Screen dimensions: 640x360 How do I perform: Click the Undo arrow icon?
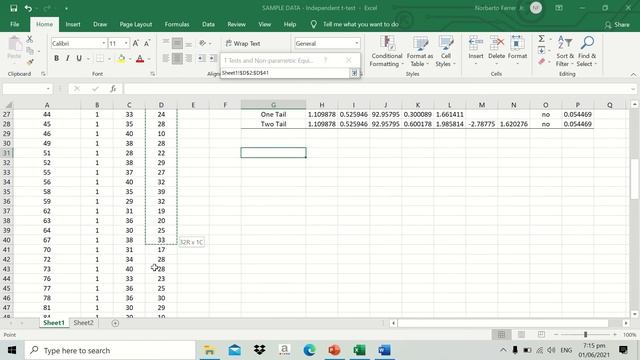(x=28, y=8)
